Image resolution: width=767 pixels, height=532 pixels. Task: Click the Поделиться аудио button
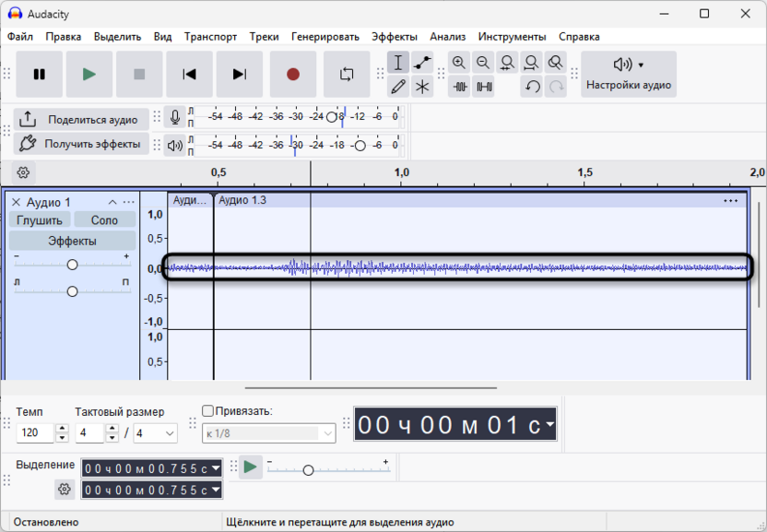(x=81, y=120)
